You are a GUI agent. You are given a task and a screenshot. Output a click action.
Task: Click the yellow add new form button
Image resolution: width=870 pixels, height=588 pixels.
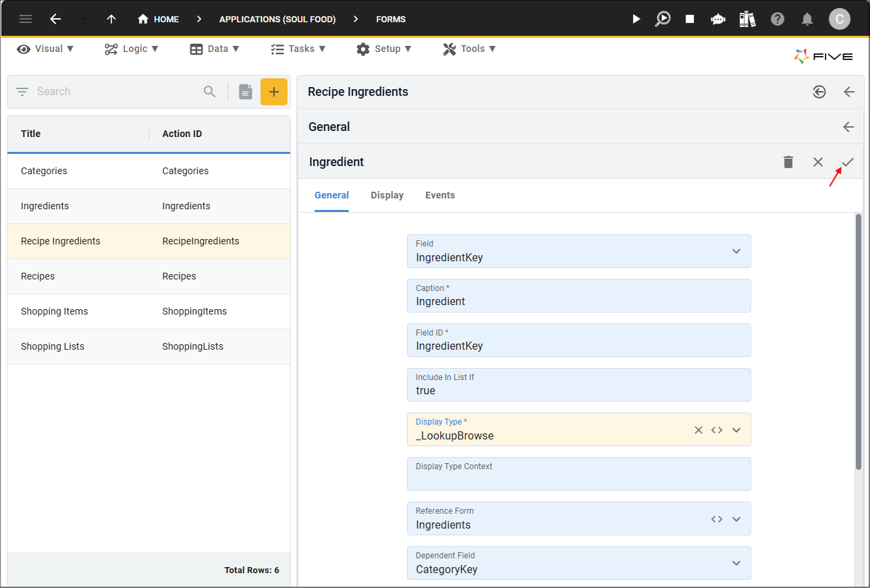[273, 92]
